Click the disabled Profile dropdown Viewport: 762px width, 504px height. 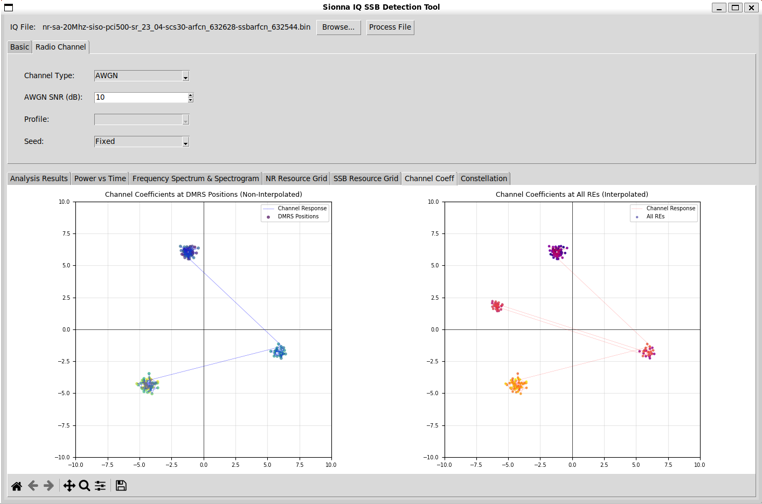(141, 120)
